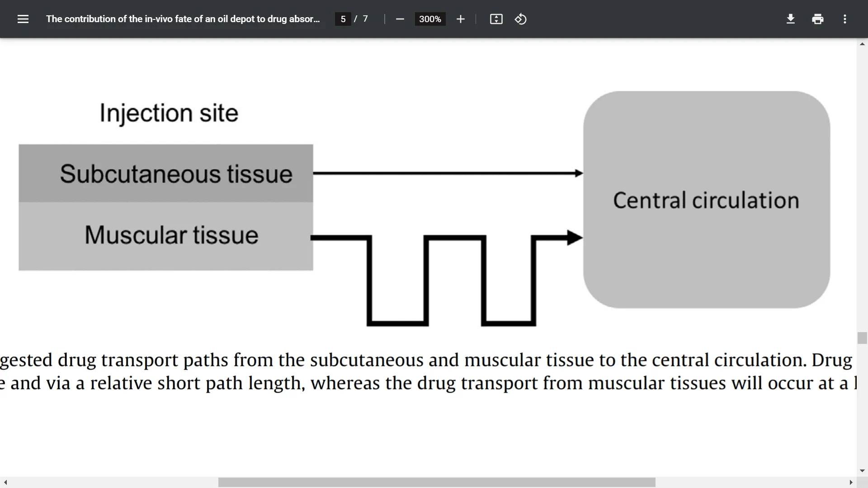Zoom out with the minus icon
Image resolution: width=868 pixels, height=488 pixels.
(400, 19)
